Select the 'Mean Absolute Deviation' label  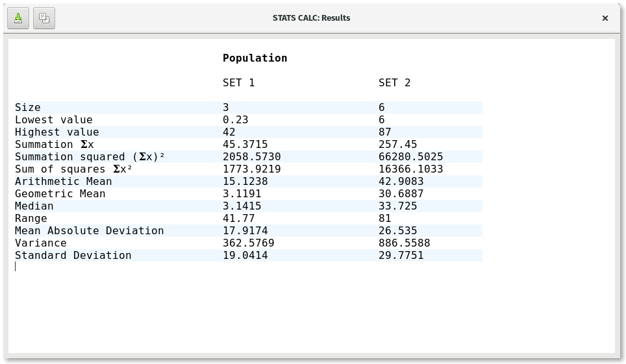[89, 231]
